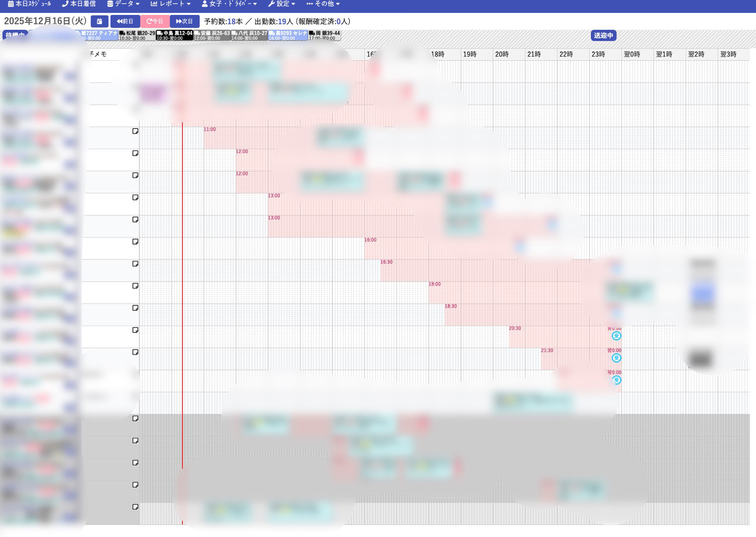756x537 pixels.
Task: Click memo note icon in 20:30 shift row
Action: [x=135, y=330]
